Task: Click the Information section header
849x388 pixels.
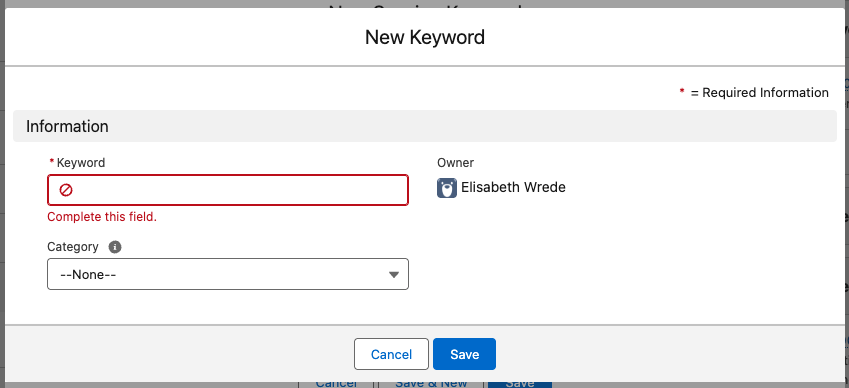Action: coord(424,126)
